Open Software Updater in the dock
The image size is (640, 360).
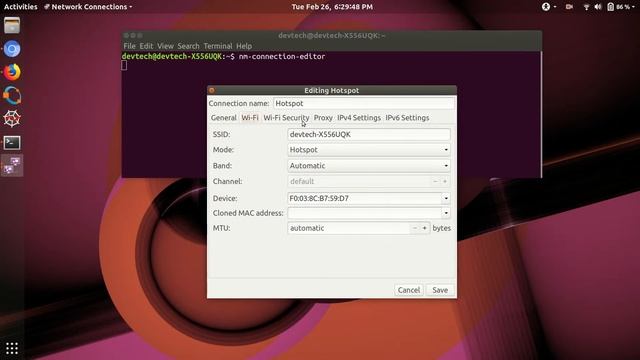[12, 96]
